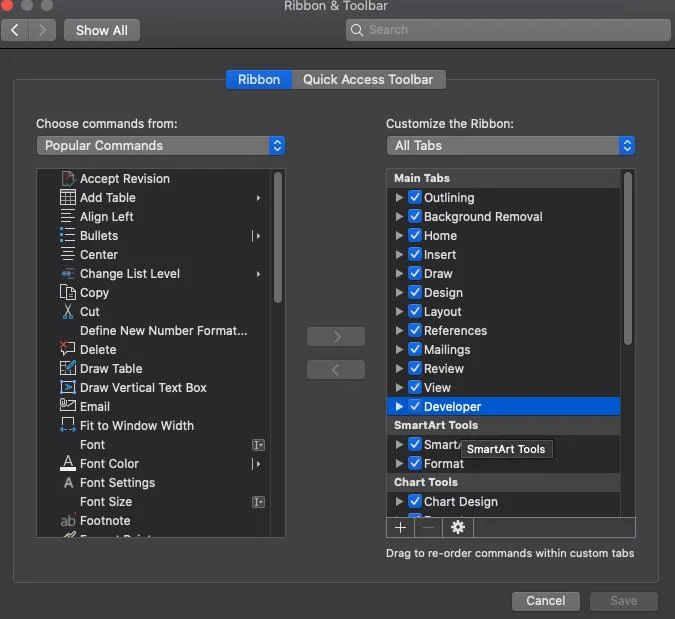Select the Define New Number Format command
The image size is (675, 619).
pos(164,331)
